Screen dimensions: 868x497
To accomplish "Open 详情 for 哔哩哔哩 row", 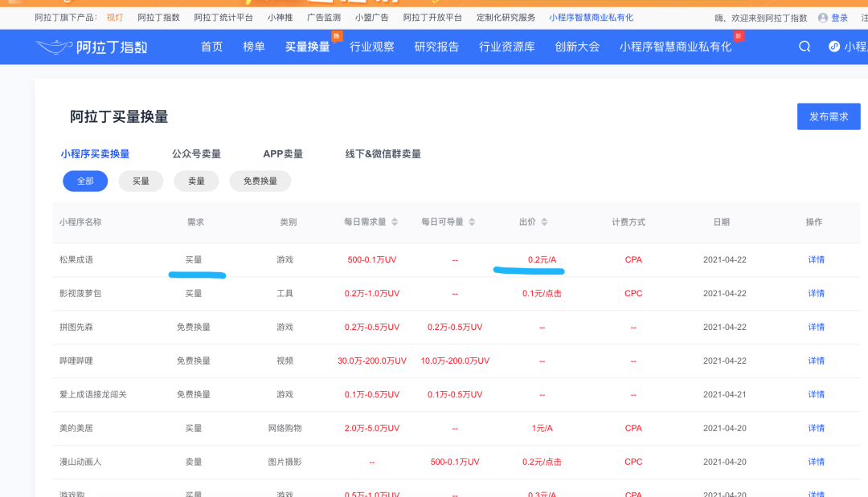I will coord(816,361).
